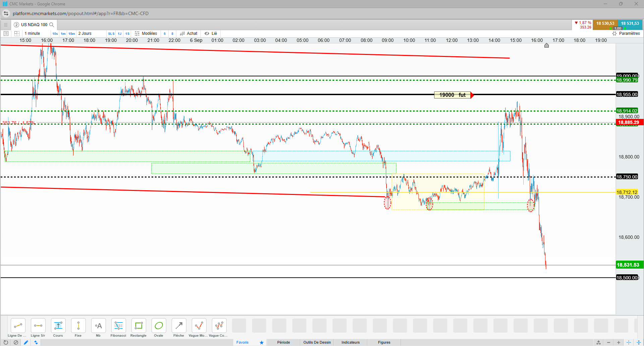The height and width of the screenshot is (346, 644).
Task: Switch to the Figures tab
Action: 384,342
